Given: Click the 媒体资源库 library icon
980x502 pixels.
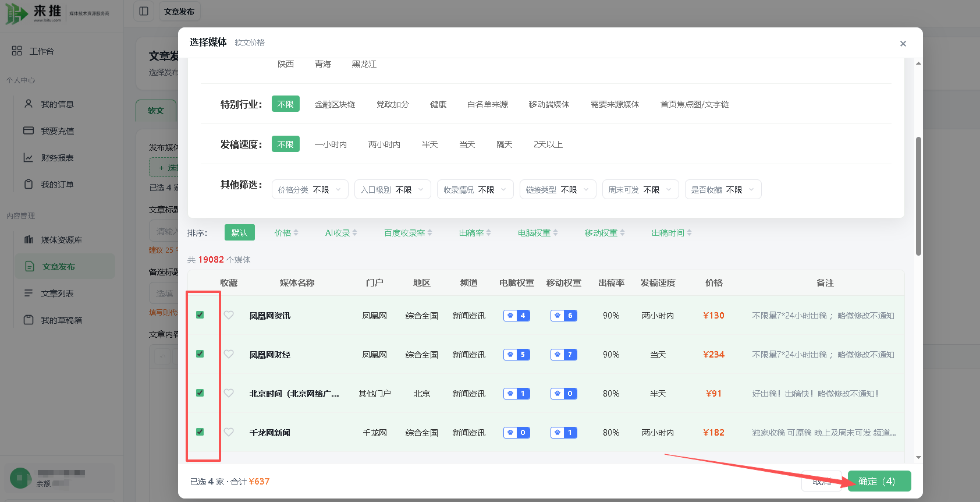Looking at the screenshot, I should coord(29,239).
